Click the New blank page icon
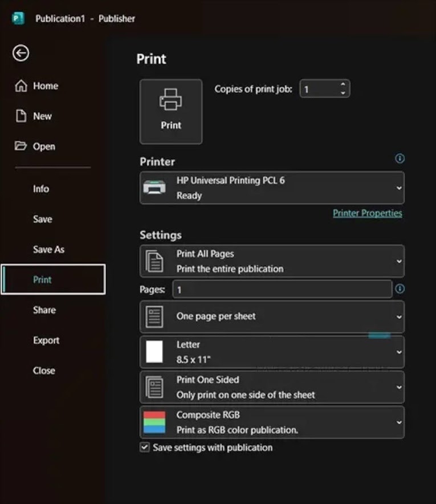This screenshot has height=504, width=436. [21, 116]
